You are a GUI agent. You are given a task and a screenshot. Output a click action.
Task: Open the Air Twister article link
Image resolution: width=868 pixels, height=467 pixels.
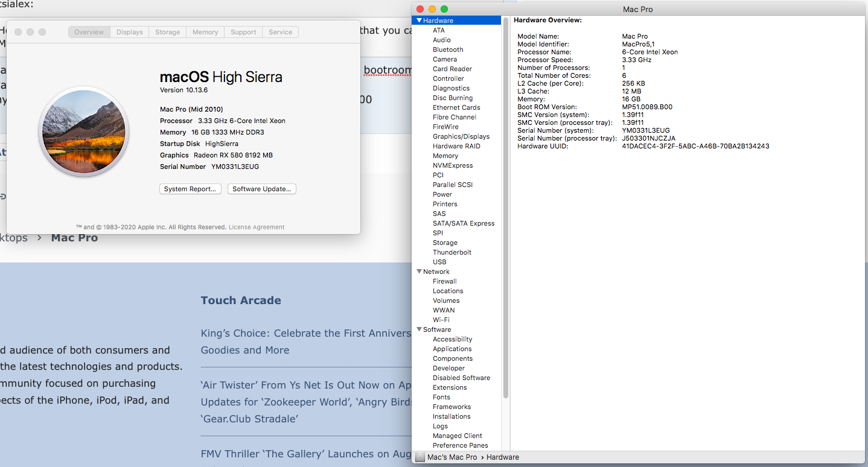point(305,402)
